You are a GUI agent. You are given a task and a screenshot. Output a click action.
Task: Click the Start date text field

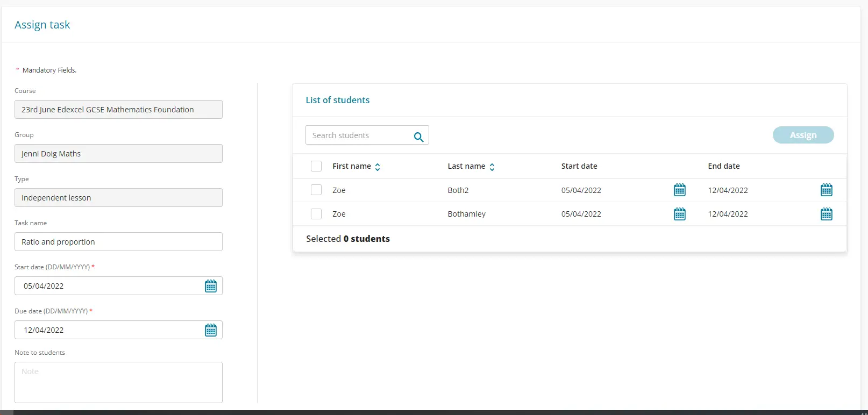(108, 286)
